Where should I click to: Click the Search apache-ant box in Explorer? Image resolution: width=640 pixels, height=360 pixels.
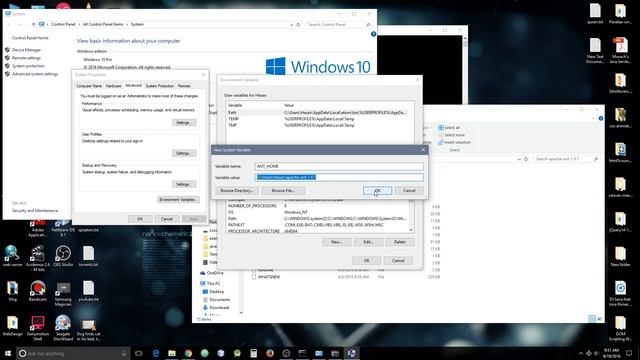tap(567, 159)
